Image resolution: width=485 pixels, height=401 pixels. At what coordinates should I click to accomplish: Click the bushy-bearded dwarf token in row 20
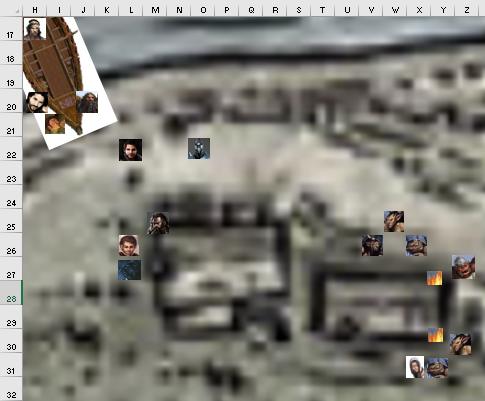tap(87, 102)
